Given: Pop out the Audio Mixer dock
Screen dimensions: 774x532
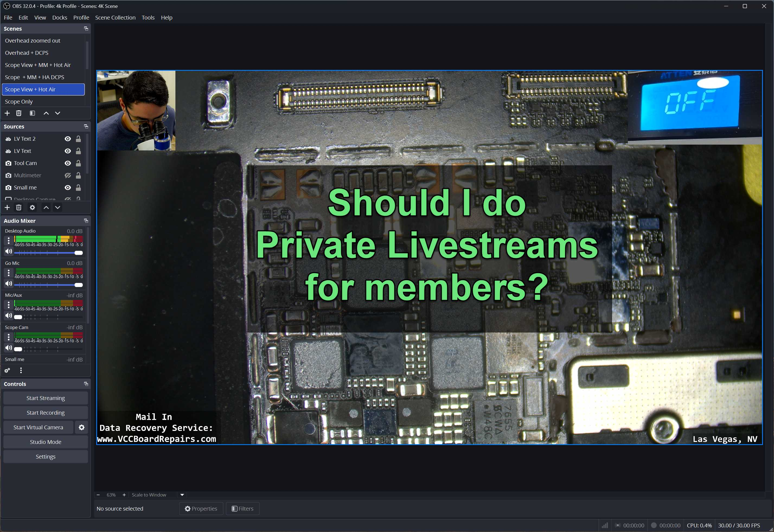Looking at the screenshot, I should click(86, 221).
